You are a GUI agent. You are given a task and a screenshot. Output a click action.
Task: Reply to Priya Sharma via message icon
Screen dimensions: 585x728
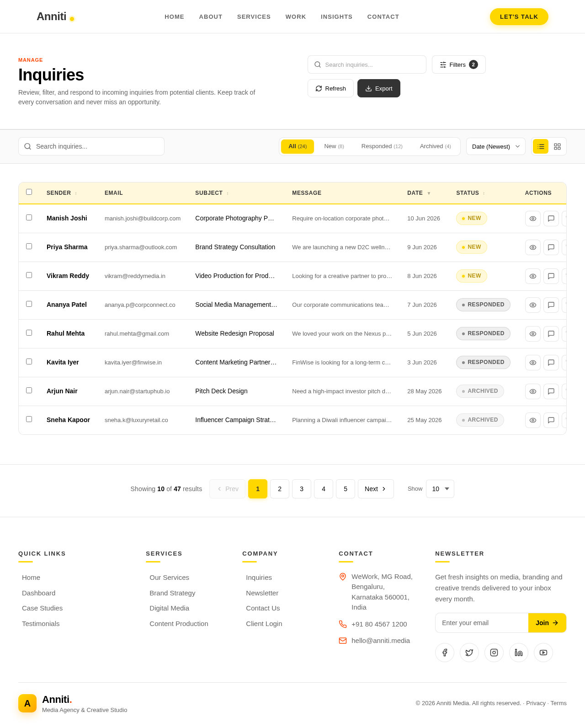pos(551,247)
